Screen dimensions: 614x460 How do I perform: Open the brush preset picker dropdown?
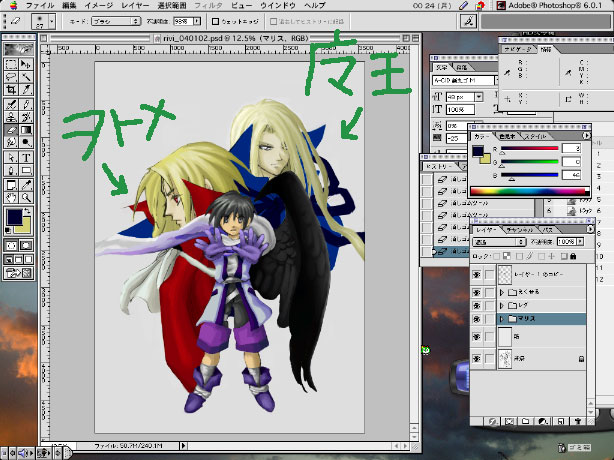click(52, 22)
